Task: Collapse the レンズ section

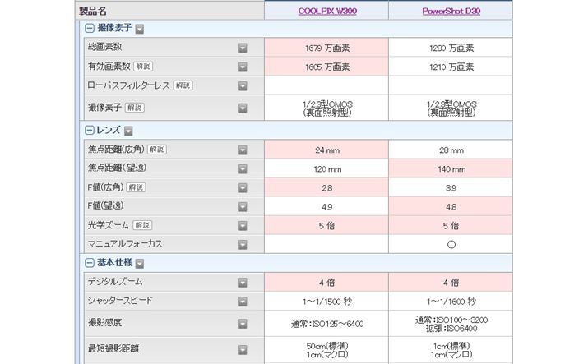Action: [90, 131]
